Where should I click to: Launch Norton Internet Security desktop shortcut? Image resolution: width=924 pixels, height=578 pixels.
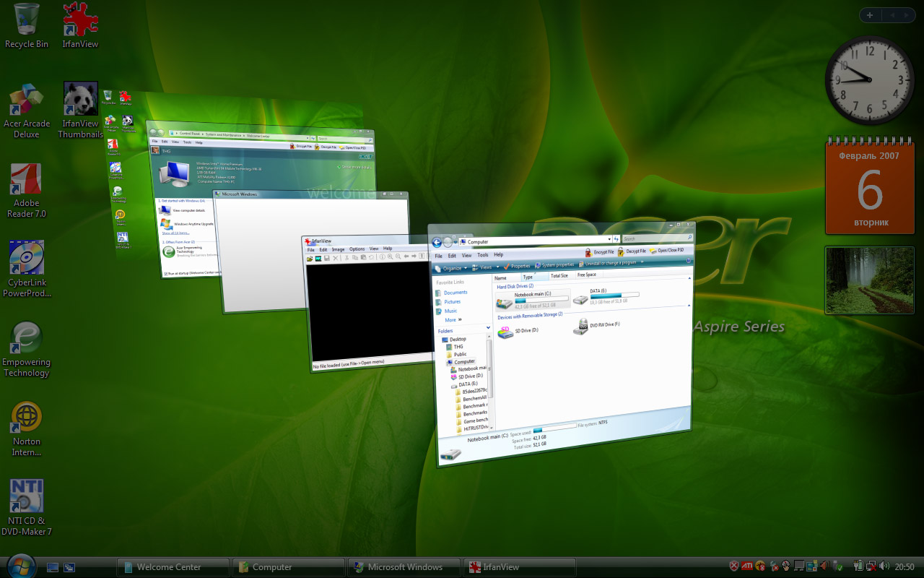point(27,429)
